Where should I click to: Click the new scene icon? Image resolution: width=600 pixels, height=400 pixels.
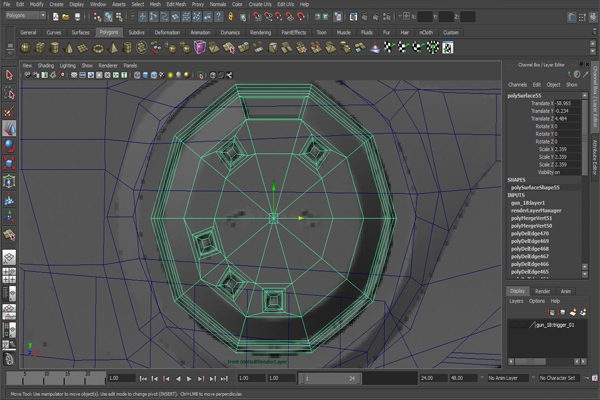pyautogui.click(x=56, y=17)
